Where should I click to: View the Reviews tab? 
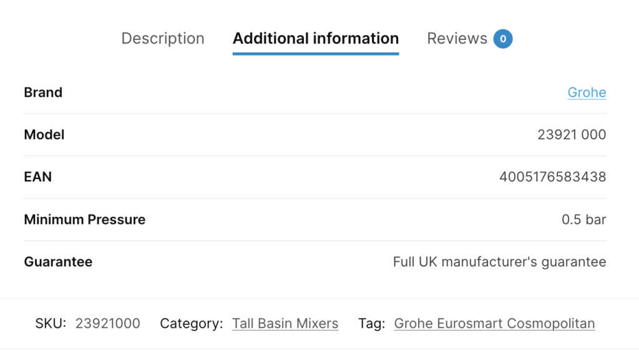[457, 38]
